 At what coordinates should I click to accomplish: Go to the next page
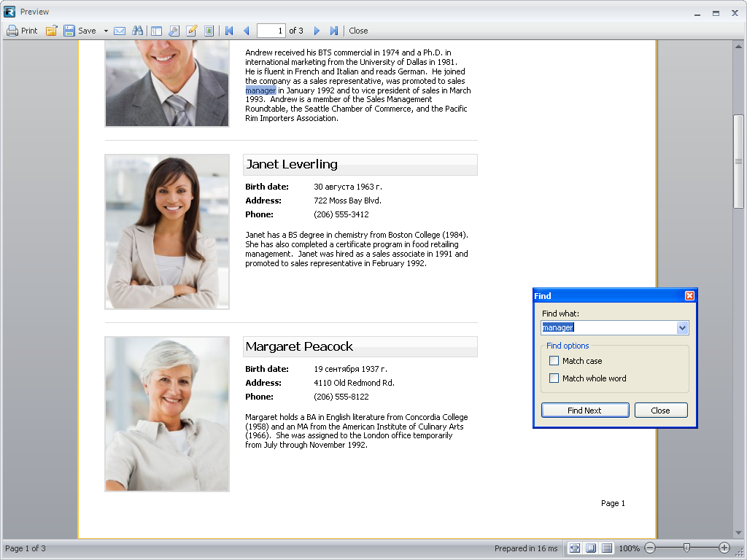pyautogui.click(x=317, y=31)
